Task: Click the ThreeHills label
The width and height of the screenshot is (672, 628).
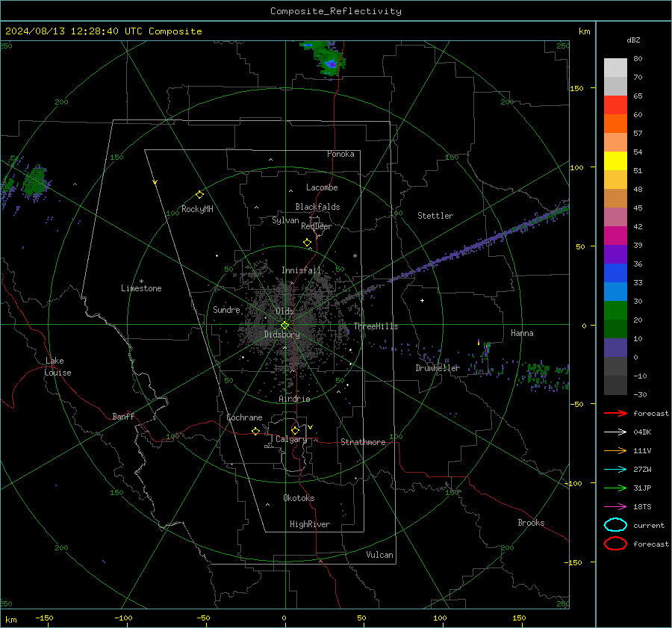Action: pyautogui.click(x=376, y=326)
